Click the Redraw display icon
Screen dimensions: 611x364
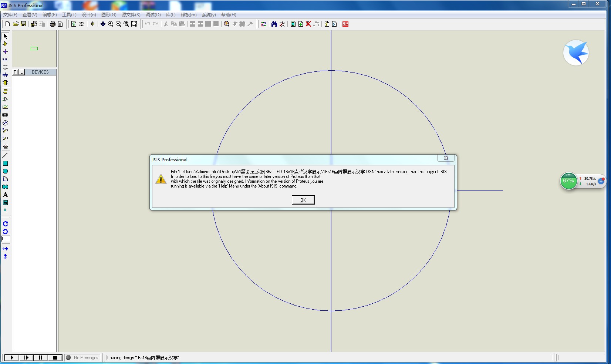pos(74,24)
